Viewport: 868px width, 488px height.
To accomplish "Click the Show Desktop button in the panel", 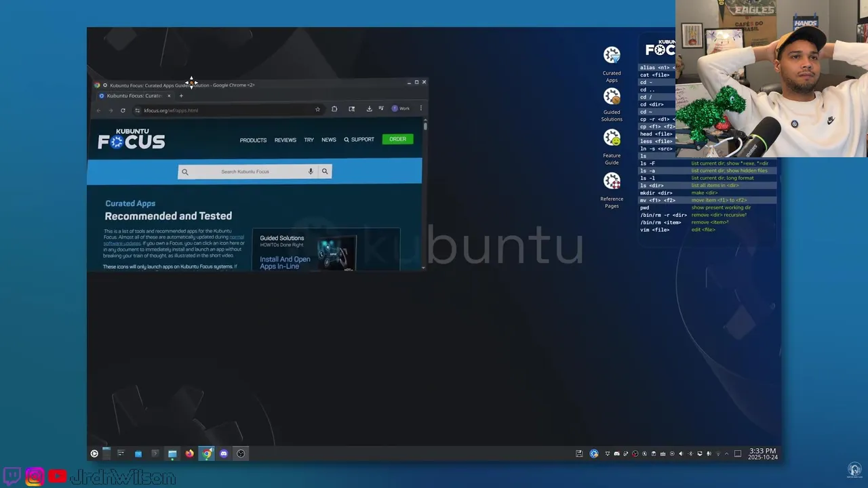I will click(738, 453).
